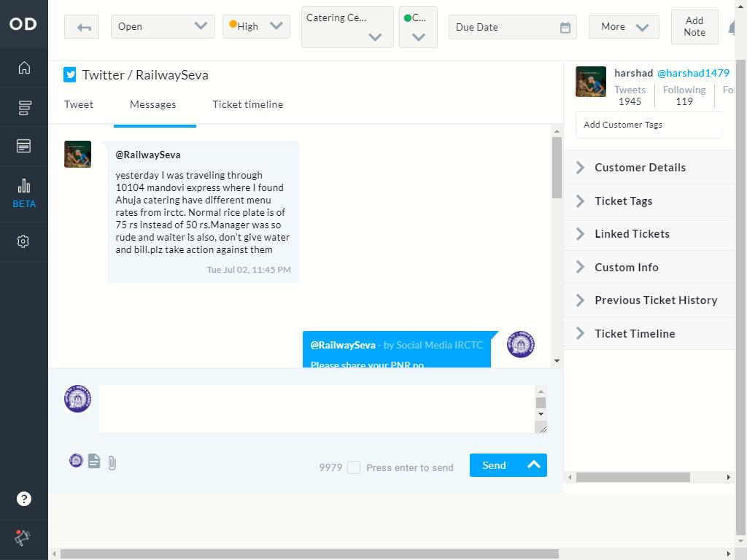The width and height of the screenshot is (747, 560).
Task: Expand Ticket Tags section
Action: [x=650, y=201]
